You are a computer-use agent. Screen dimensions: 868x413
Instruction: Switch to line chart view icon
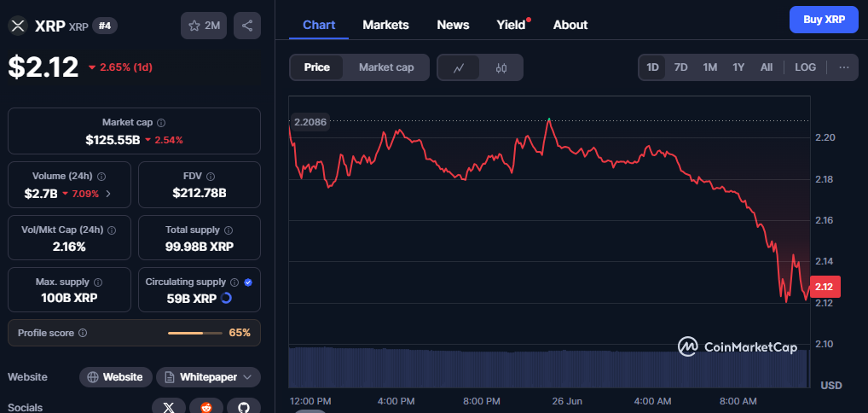click(x=459, y=67)
